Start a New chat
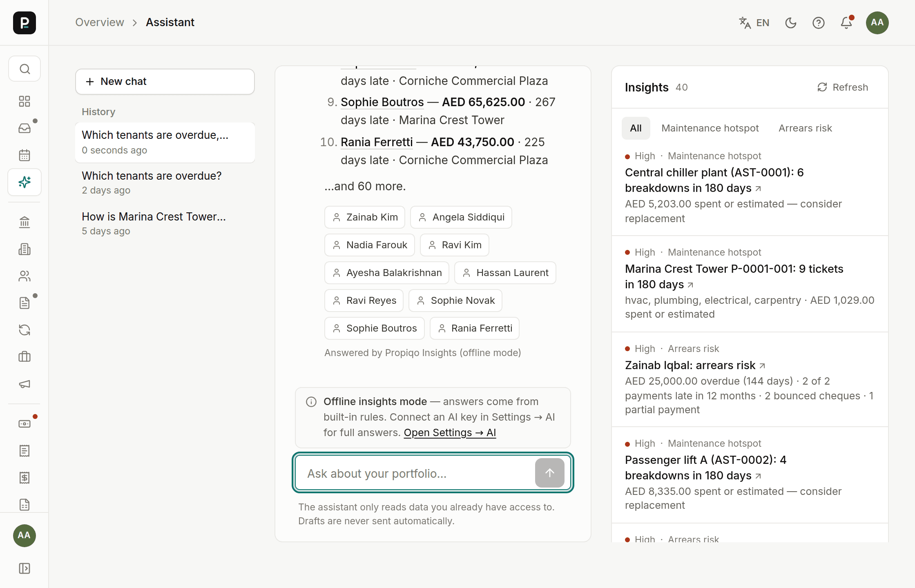This screenshot has height=588, width=915. click(x=165, y=82)
